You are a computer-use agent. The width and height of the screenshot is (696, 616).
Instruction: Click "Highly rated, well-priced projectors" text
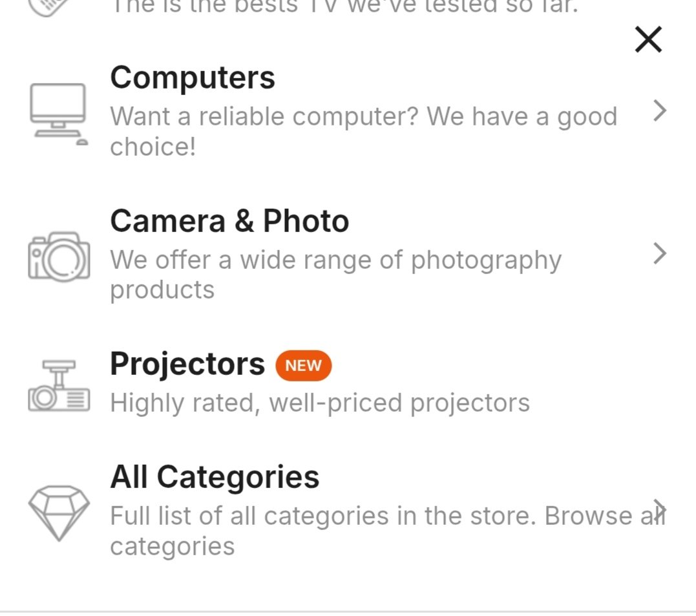coord(320,403)
